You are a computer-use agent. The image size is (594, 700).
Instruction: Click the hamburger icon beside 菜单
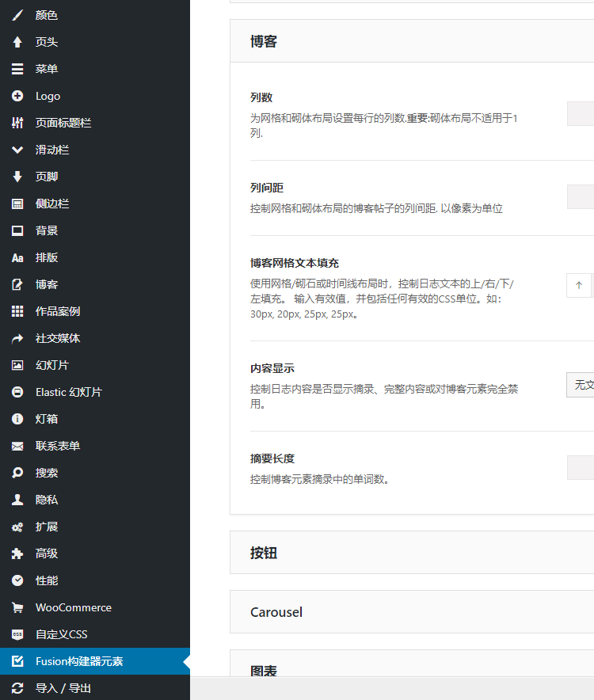click(x=17, y=69)
